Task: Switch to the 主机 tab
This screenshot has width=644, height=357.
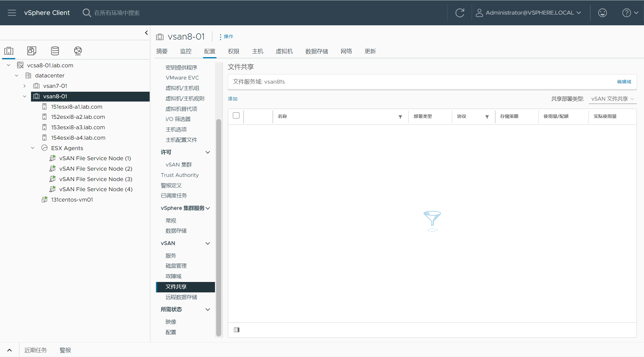Action: (258, 51)
